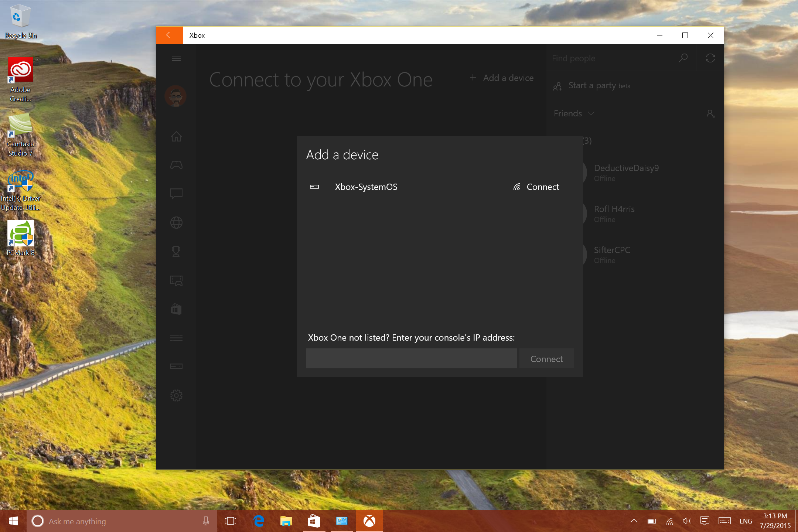Open the globe icon in sidebar
798x532 pixels.
176,223
